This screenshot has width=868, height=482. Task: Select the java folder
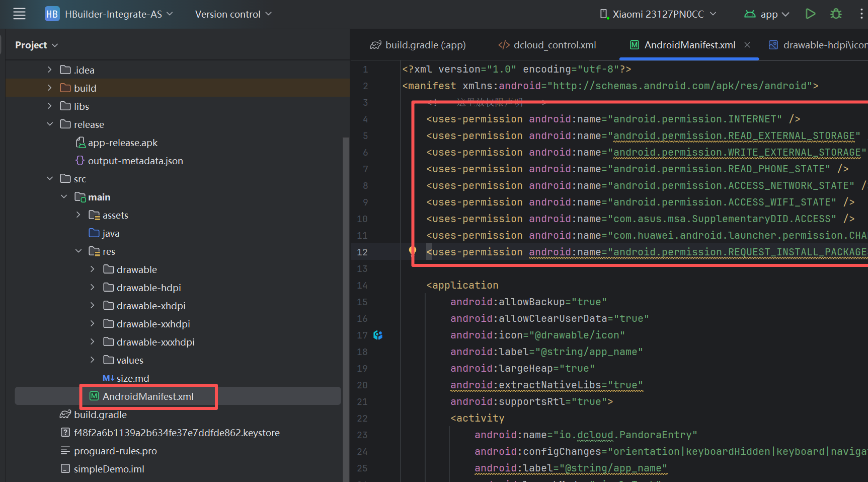(x=111, y=233)
